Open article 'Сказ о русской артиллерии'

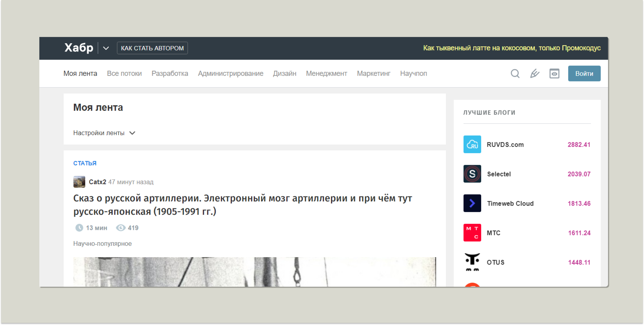242,205
